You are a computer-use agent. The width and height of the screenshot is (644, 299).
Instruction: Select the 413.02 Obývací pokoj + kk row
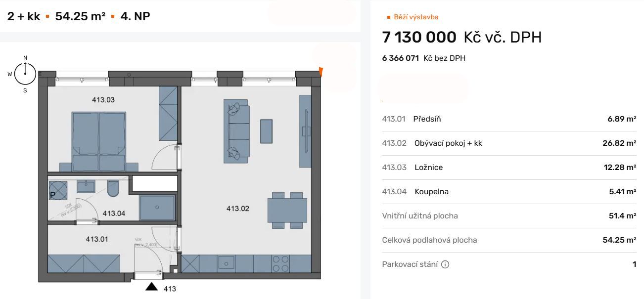[x=509, y=143]
